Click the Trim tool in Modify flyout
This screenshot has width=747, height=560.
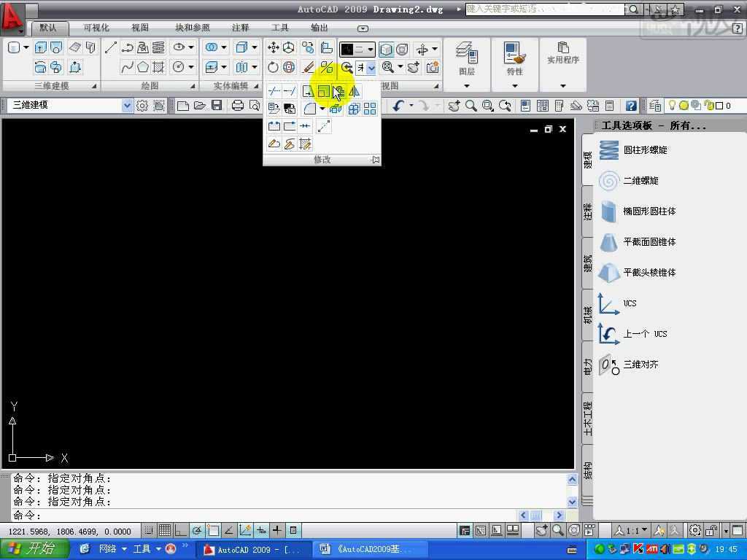(x=274, y=91)
